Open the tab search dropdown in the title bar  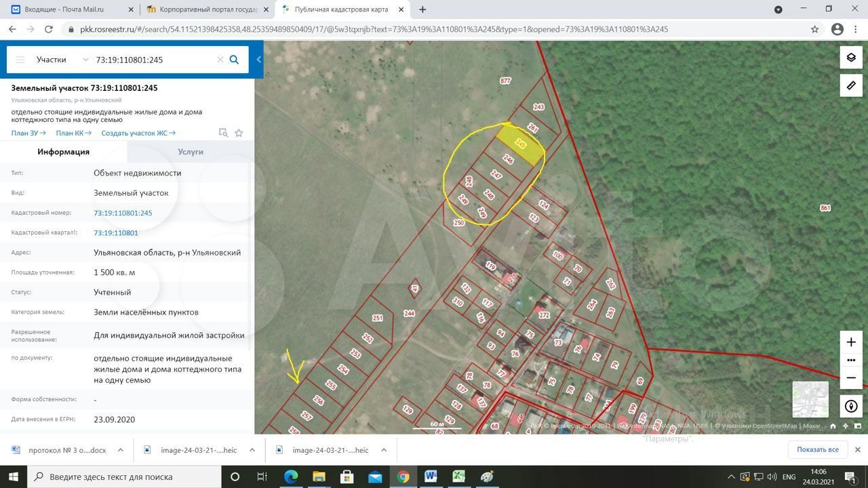[778, 9]
